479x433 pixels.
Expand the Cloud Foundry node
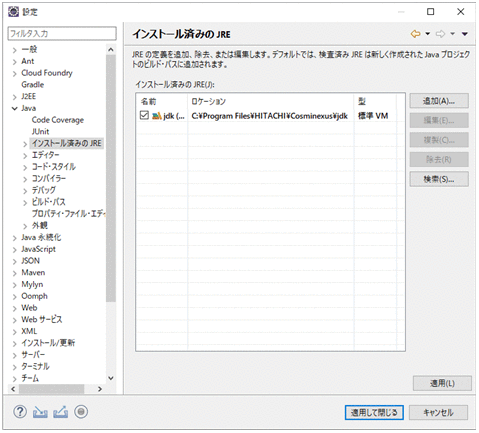(15, 73)
